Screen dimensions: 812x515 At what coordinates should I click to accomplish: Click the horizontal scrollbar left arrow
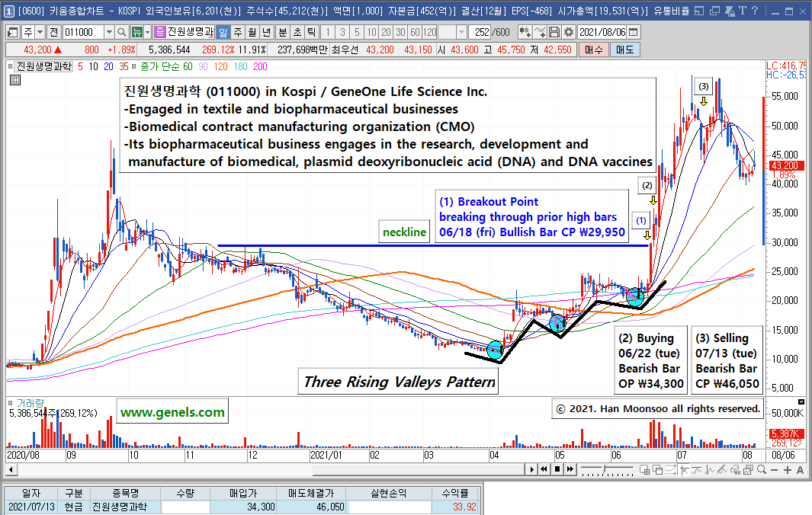pos(11,470)
